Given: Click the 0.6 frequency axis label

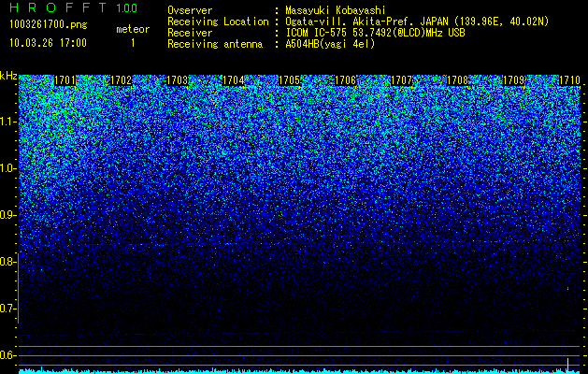Looking at the screenshot, I should coord(8,355).
